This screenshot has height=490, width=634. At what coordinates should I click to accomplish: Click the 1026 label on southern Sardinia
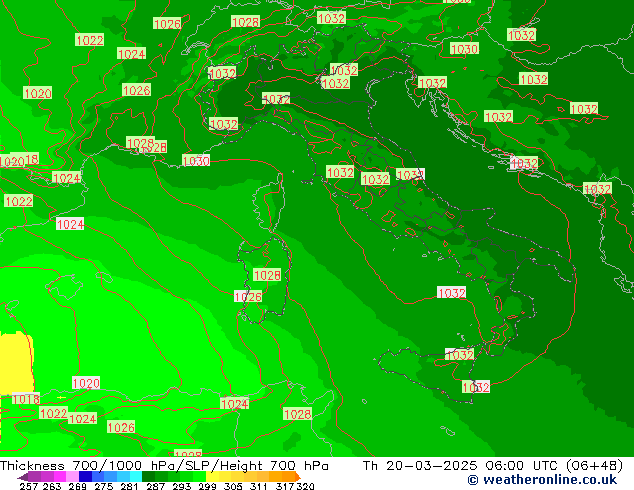pyautogui.click(x=248, y=297)
